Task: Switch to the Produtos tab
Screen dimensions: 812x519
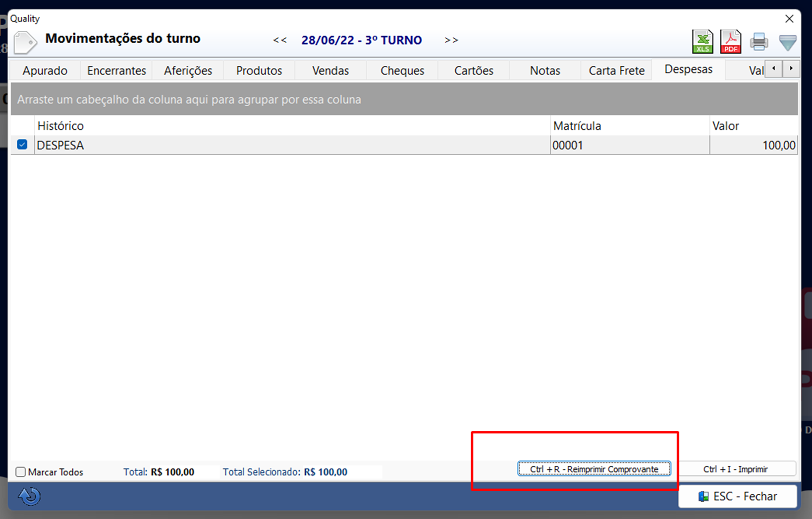Action: (259, 70)
